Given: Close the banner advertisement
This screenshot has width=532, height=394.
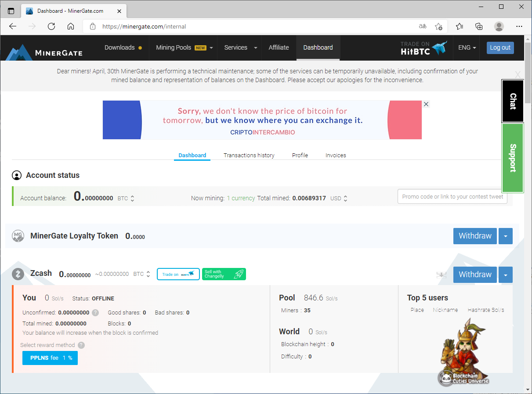Looking at the screenshot, I should click(x=426, y=104).
